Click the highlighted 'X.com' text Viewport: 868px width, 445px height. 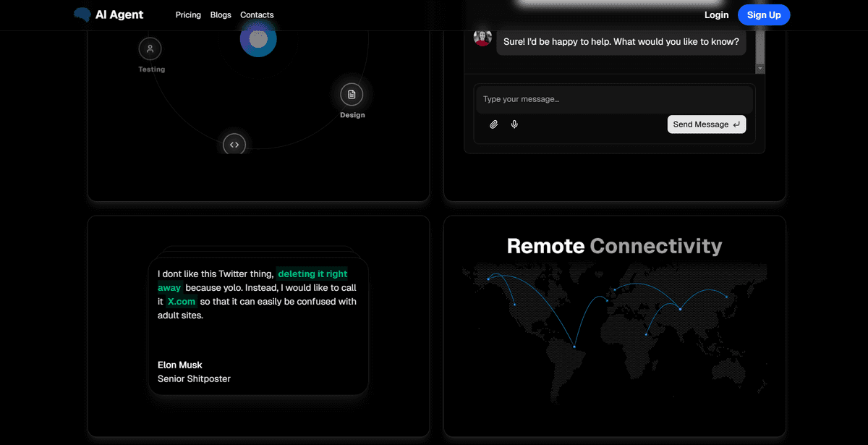coord(181,301)
